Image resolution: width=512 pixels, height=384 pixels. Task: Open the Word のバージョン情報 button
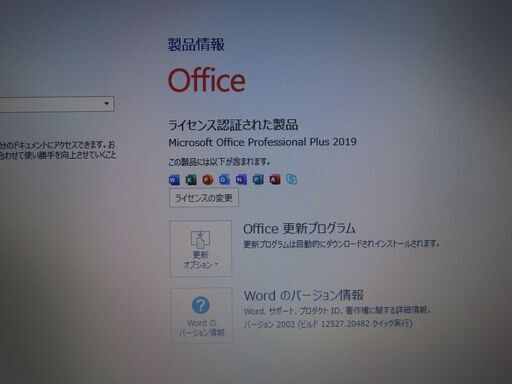tap(202, 315)
